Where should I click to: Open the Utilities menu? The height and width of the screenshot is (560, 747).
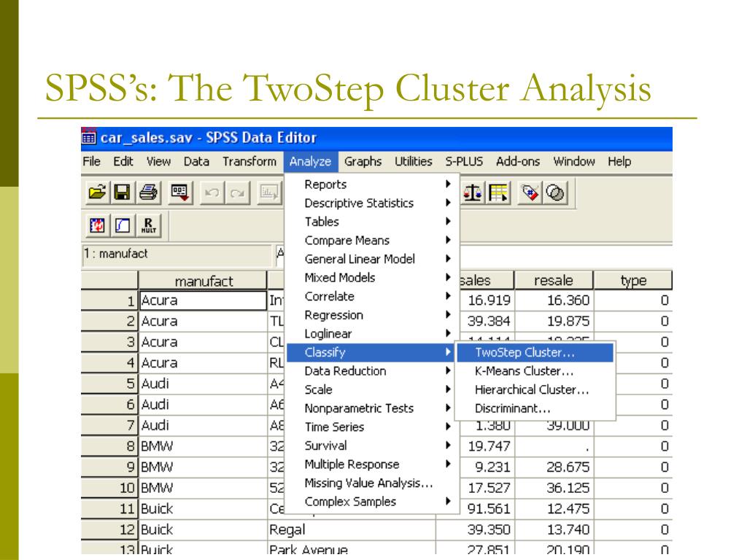[x=413, y=161]
